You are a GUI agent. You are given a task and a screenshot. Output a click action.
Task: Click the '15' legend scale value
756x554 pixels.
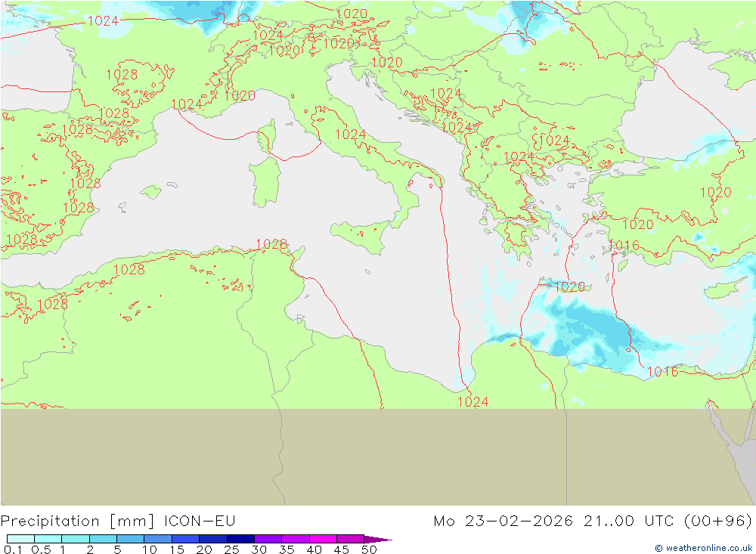pos(177,549)
